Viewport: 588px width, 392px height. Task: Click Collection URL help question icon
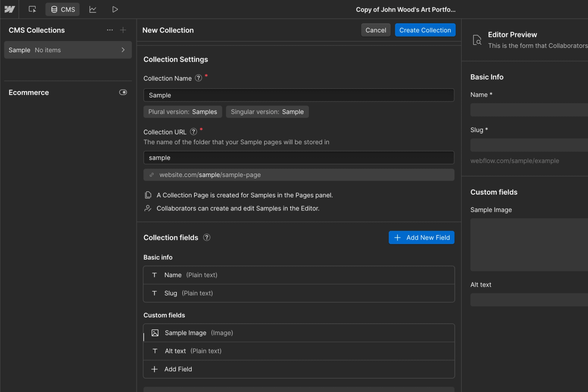[x=193, y=132]
